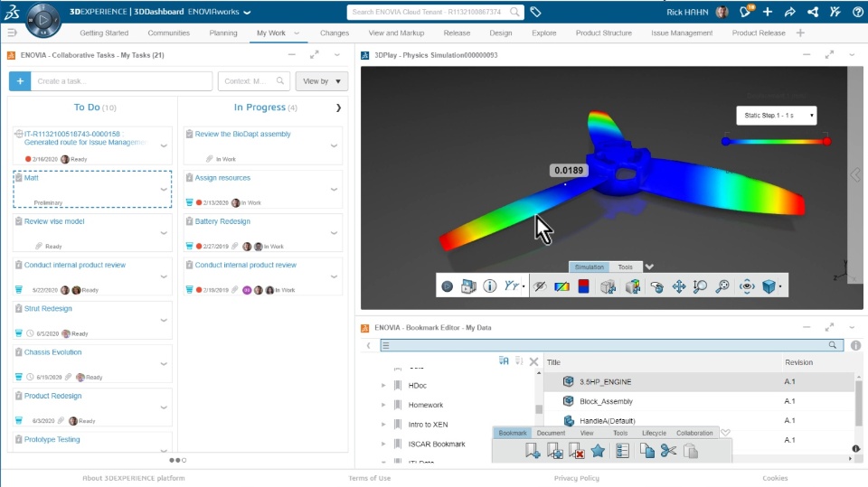This screenshot has width=868, height=487.
Task: Click the blue plus create task button
Action: click(20, 81)
